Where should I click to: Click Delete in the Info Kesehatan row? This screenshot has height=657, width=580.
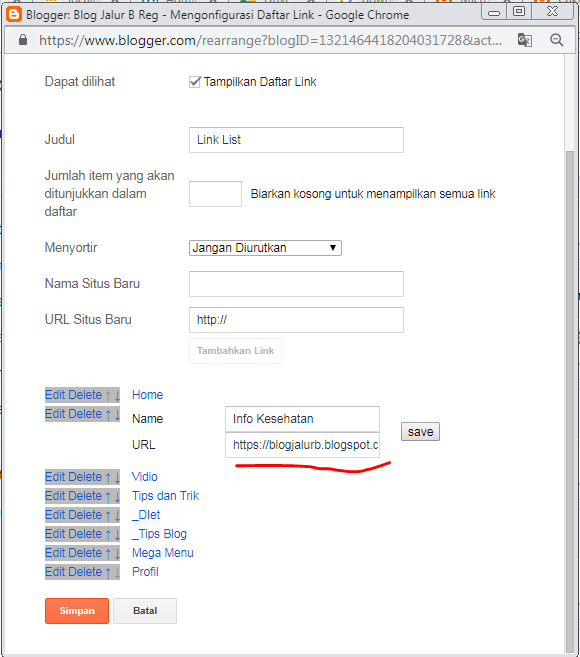[x=85, y=414]
